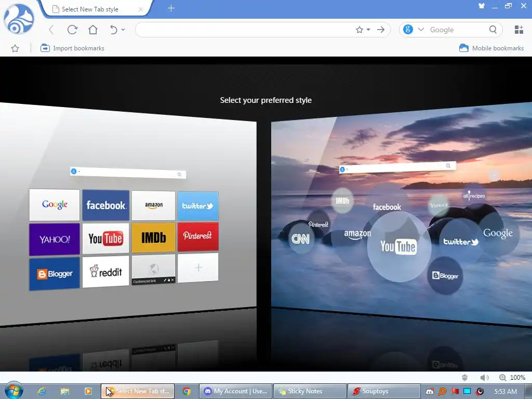Mute sound via status bar speaker icon
The image size is (532, 399).
(x=485, y=377)
